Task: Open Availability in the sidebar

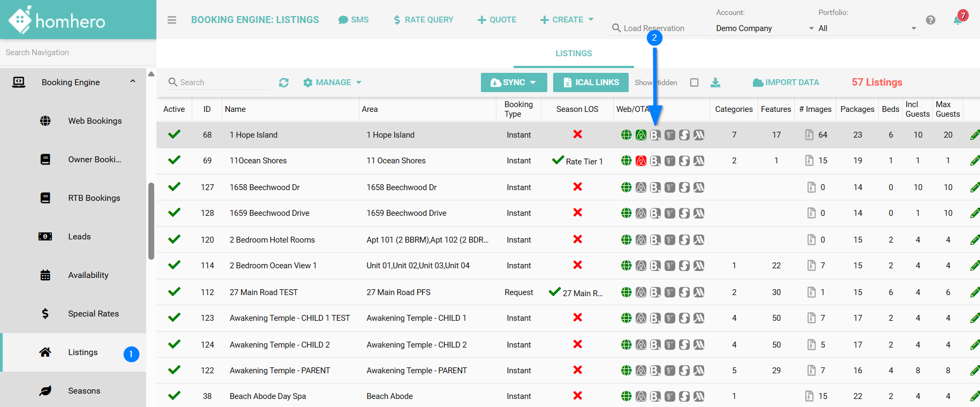Action: 88,275
